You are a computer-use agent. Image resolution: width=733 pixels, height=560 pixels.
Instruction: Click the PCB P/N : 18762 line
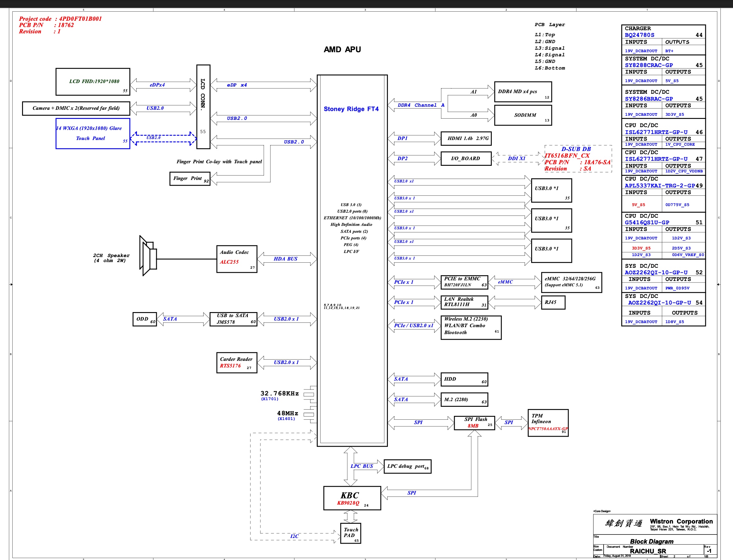[x=46, y=25]
